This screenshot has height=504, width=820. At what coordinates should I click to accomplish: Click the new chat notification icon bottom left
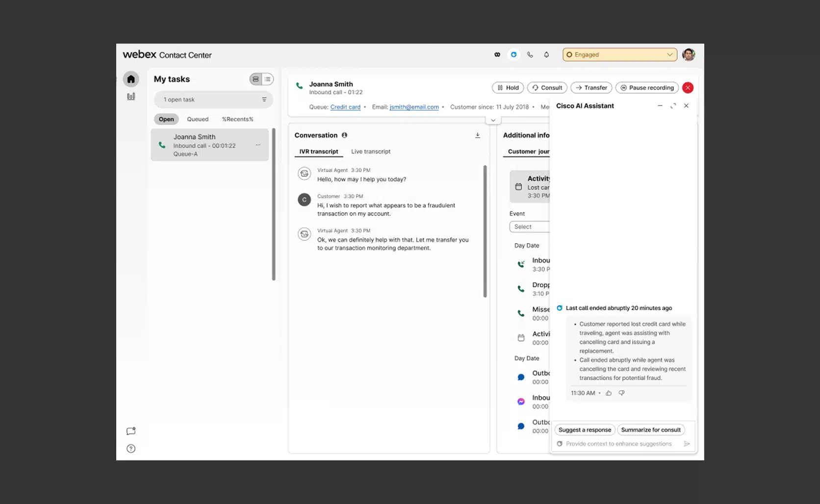pos(131,431)
